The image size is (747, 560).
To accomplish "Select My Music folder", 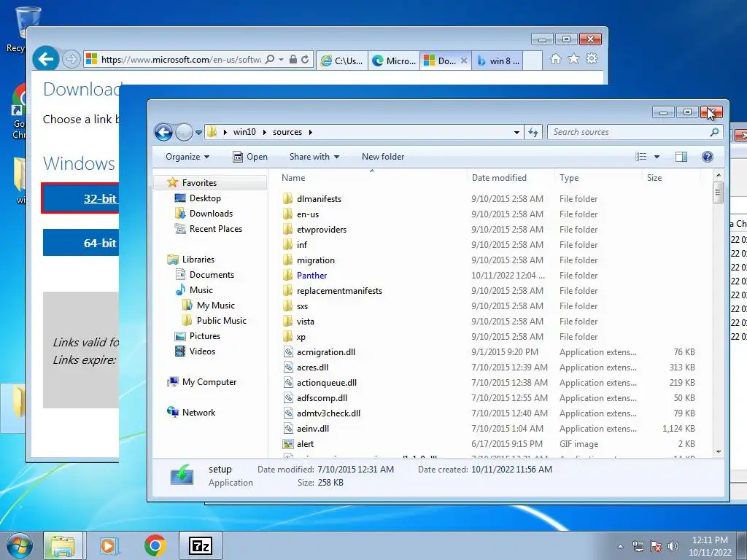I will pos(215,306).
